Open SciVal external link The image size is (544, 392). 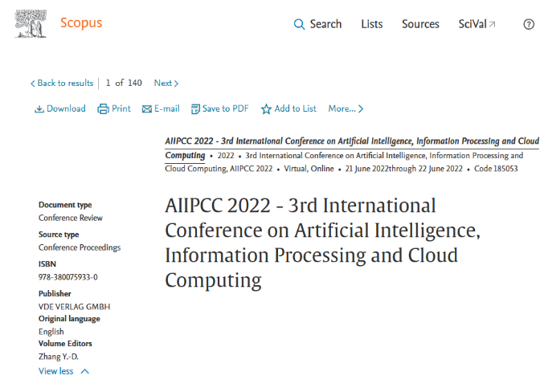coord(477,24)
